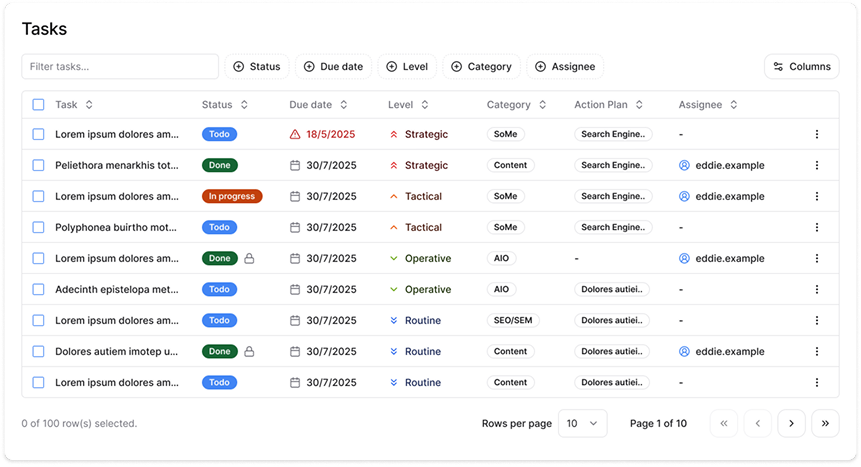Open the Columns visibility dropdown
The image size is (861, 467).
(801, 67)
